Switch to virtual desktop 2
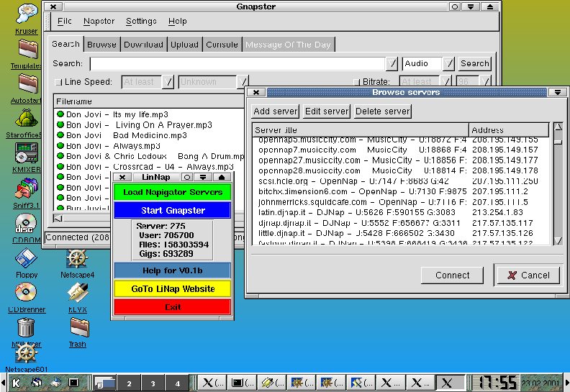Screen dimensions: 570x392 [129, 383]
